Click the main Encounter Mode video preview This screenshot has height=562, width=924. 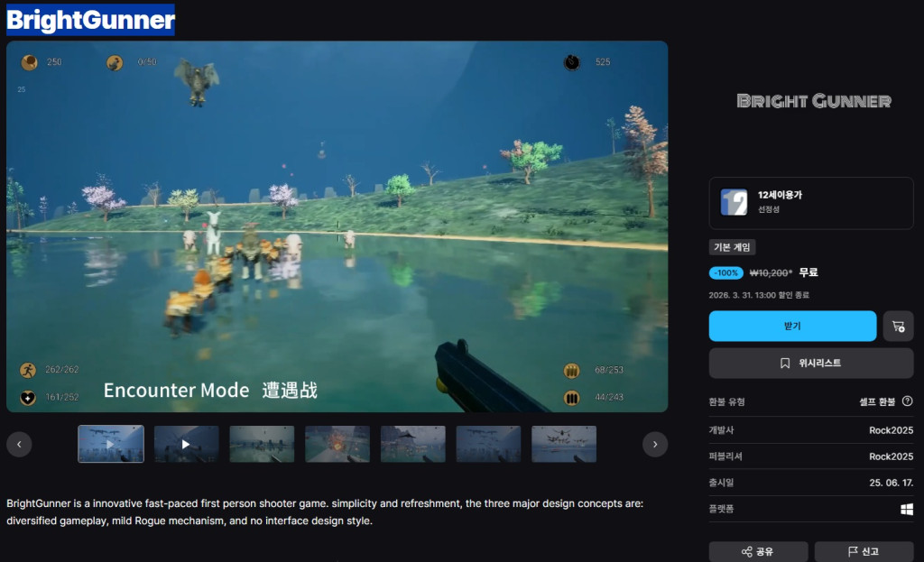[337, 226]
